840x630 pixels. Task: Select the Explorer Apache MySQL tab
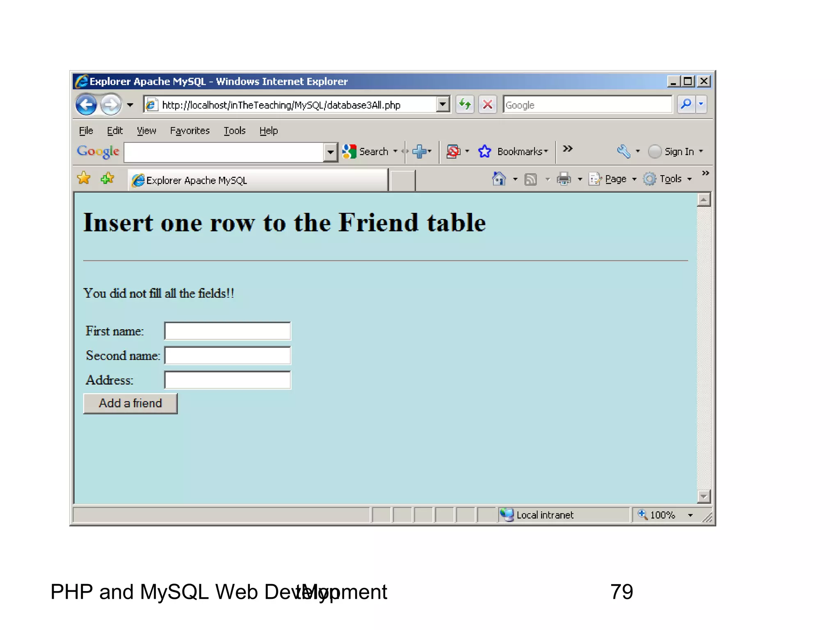coord(258,180)
